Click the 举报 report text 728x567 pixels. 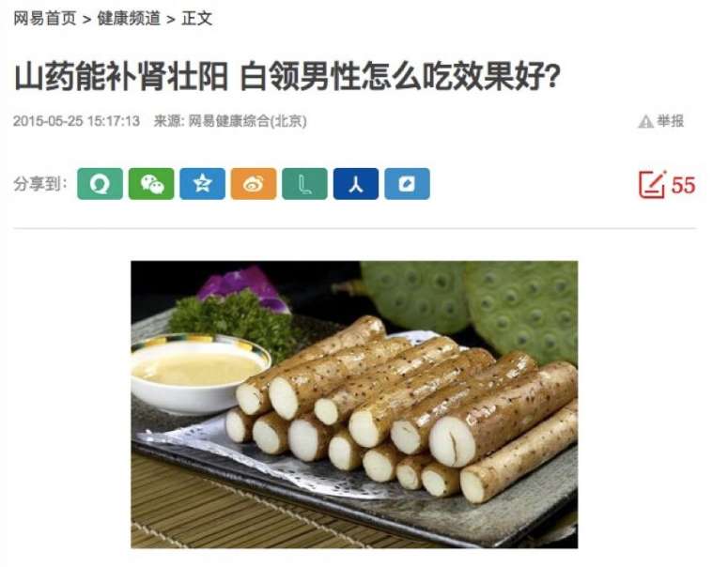coord(670,121)
